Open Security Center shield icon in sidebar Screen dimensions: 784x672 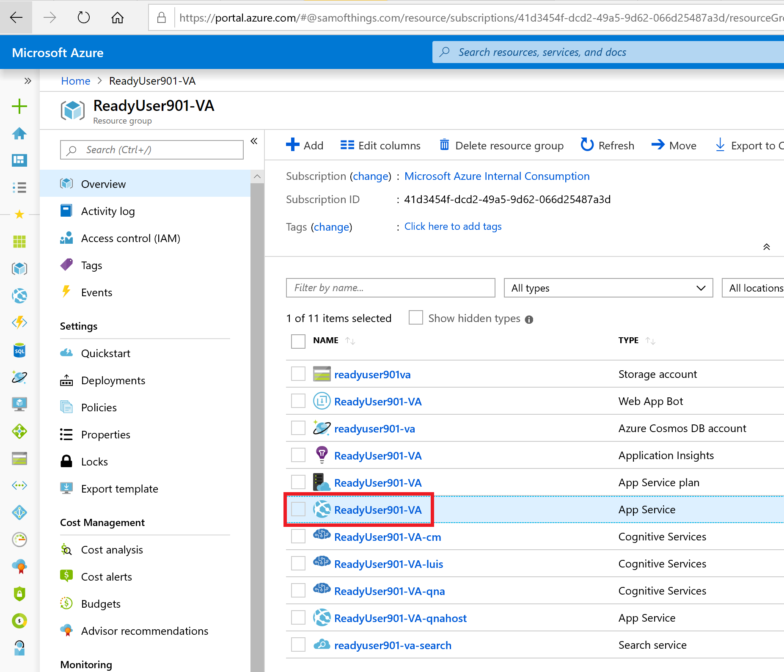pos(19,594)
